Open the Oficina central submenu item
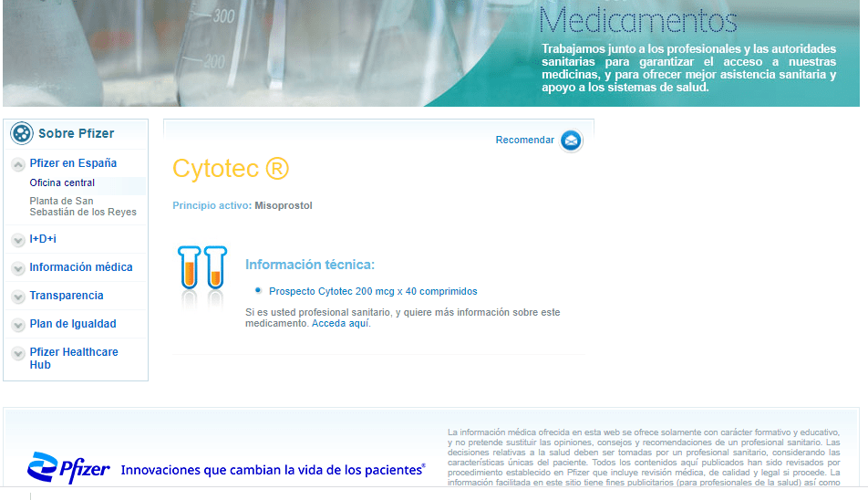Screen dimensions: 868x500 coord(62,183)
